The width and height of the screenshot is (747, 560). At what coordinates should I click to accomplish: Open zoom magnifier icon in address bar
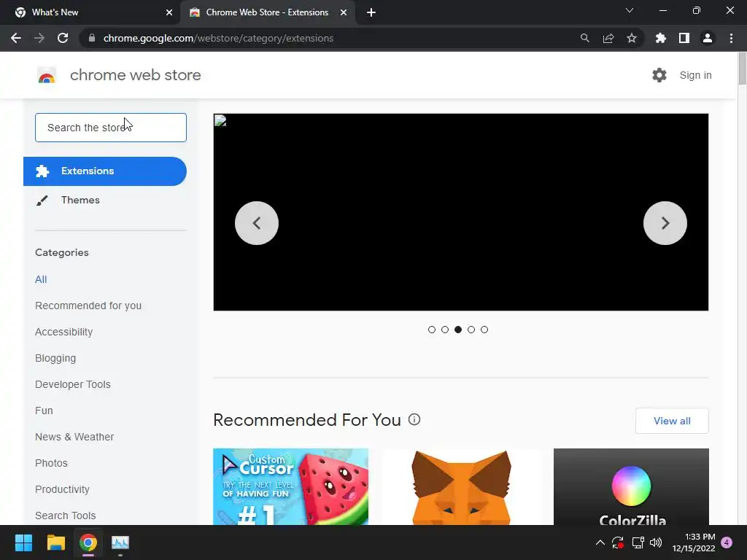tap(584, 38)
